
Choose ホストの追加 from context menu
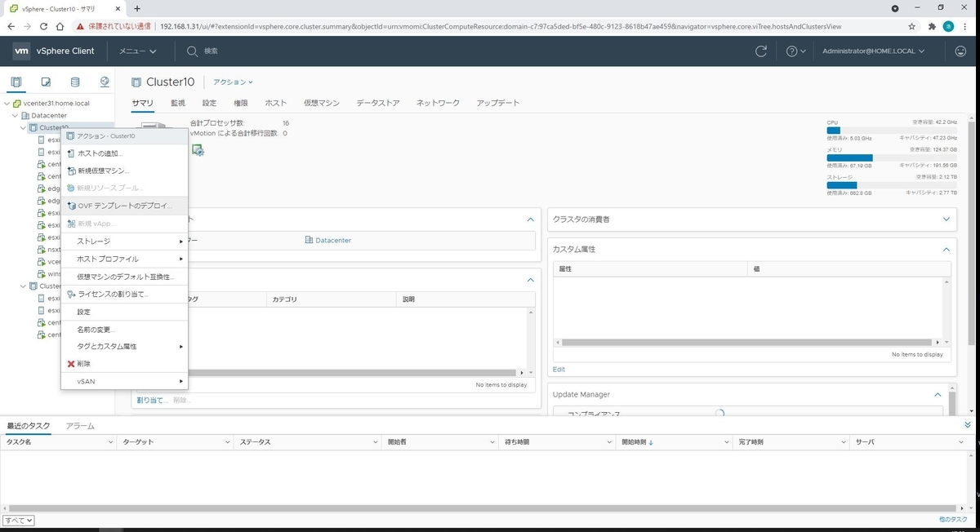click(x=124, y=153)
